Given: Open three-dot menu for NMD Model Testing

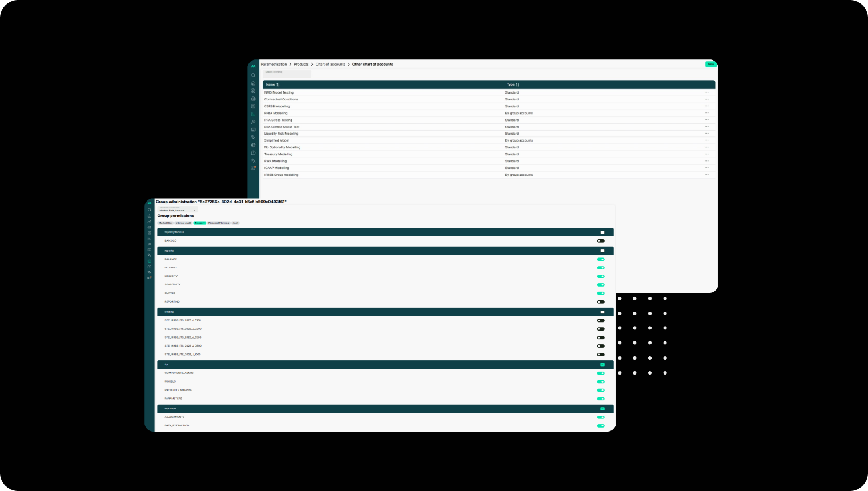Looking at the screenshot, I should click(x=707, y=92).
